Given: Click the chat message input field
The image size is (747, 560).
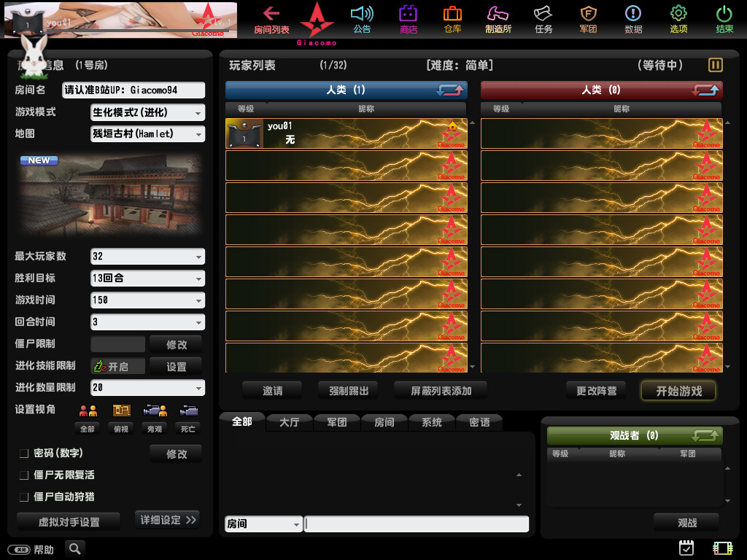Looking at the screenshot, I should [x=416, y=524].
